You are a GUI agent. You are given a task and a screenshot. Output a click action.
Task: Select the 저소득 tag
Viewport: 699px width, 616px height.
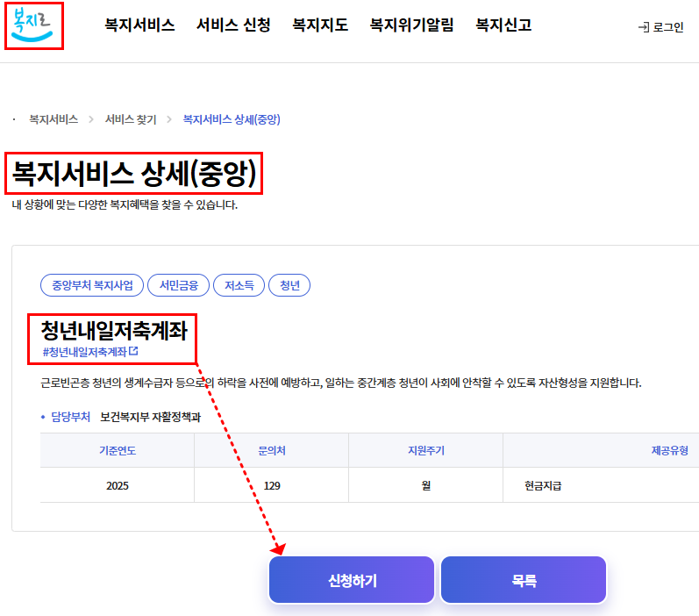tap(239, 285)
